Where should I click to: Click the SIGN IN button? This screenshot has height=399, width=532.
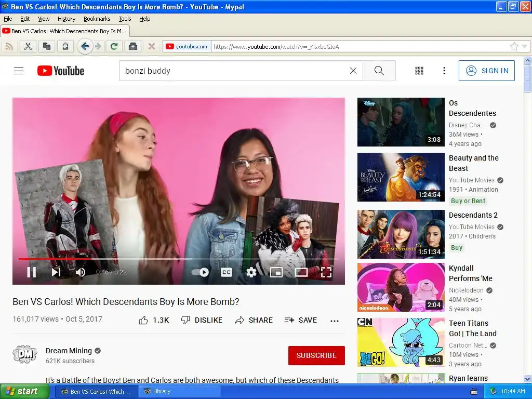(x=486, y=71)
